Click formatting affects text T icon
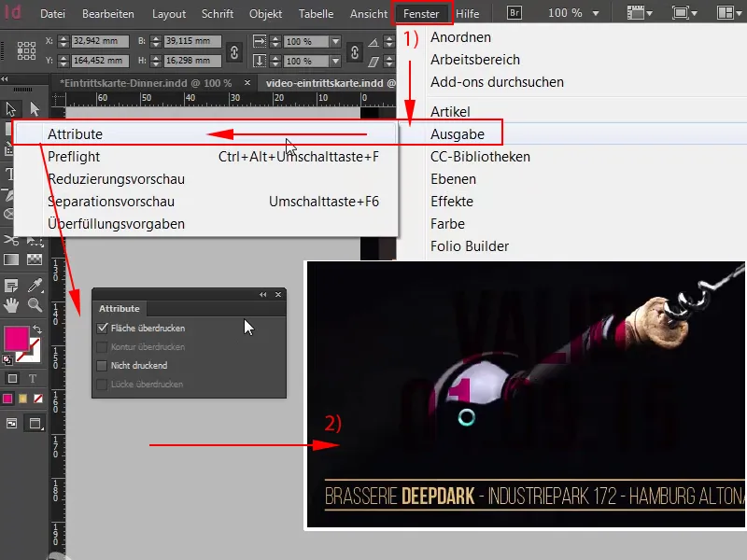This screenshot has height=560, width=747. point(33,379)
